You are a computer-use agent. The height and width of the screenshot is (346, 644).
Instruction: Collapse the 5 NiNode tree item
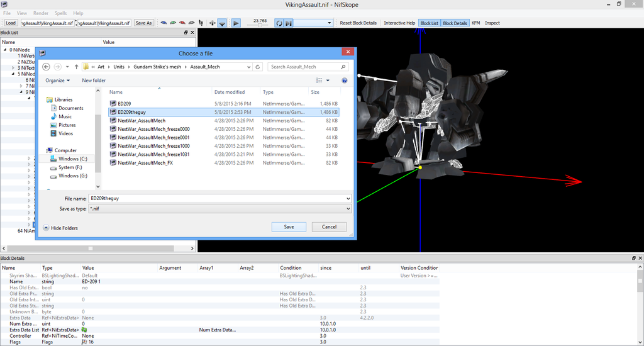tap(13, 74)
